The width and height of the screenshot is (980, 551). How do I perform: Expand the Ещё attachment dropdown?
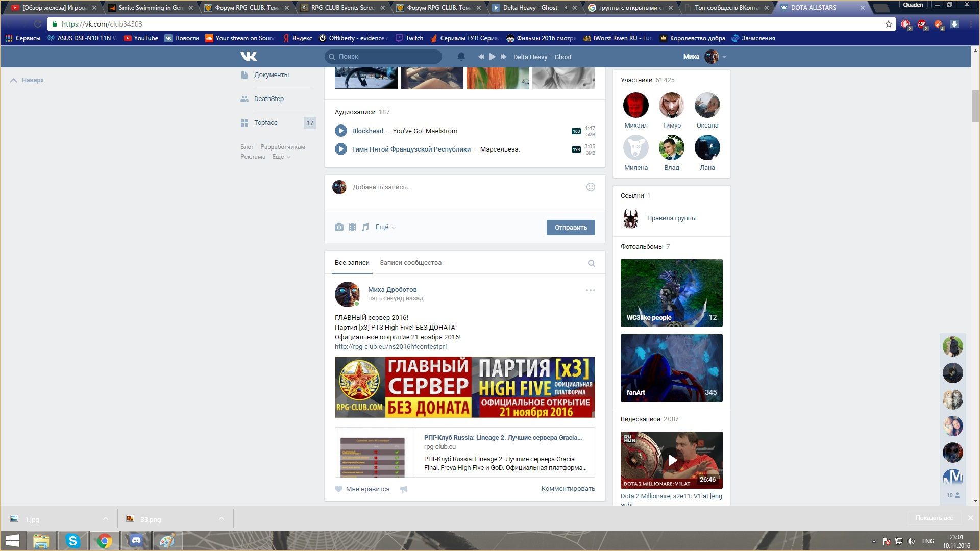point(385,227)
